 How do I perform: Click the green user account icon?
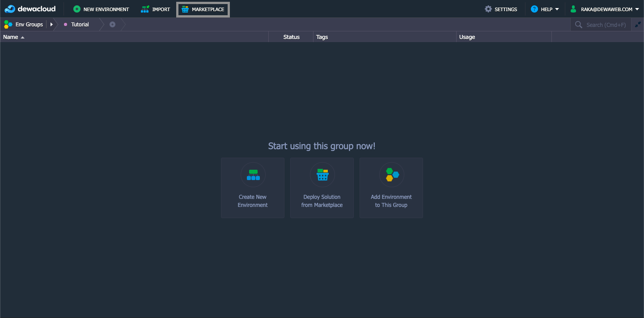click(x=573, y=9)
